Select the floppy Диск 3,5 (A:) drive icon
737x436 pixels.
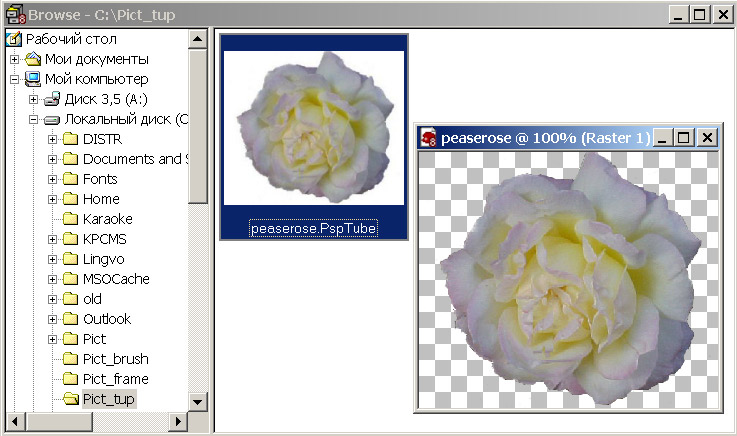coord(52,99)
